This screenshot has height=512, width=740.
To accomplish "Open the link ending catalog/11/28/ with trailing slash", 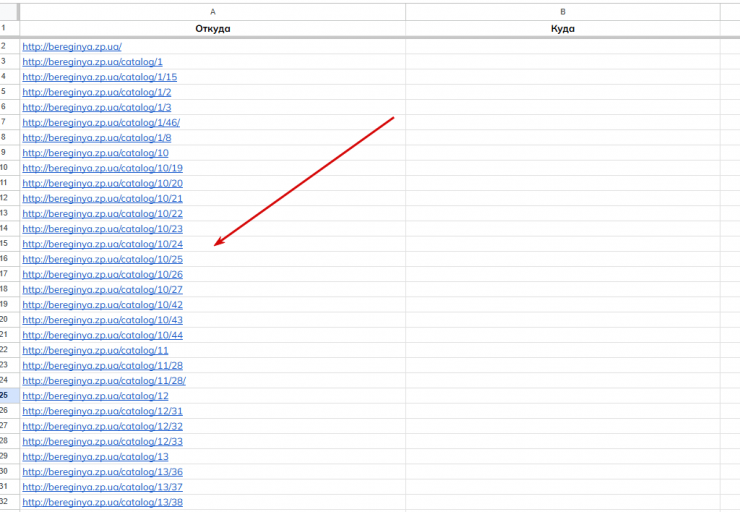I will (x=104, y=380).
